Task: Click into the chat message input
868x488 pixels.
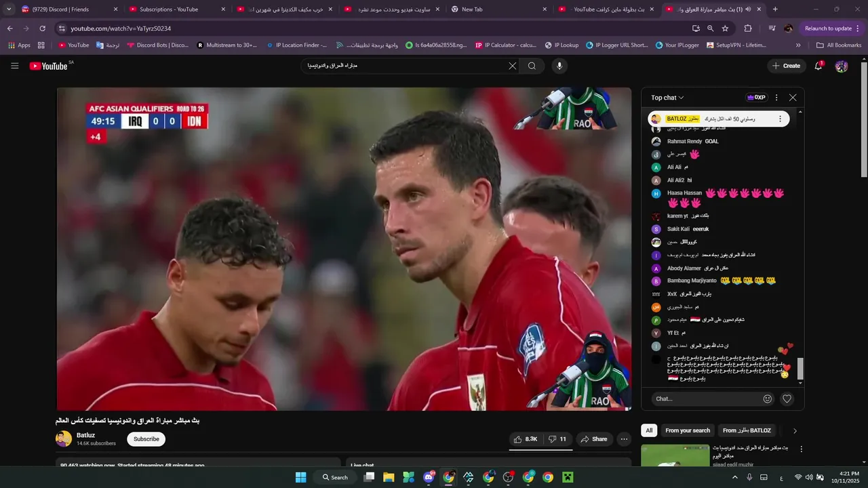Action: [x=705, y=399]
